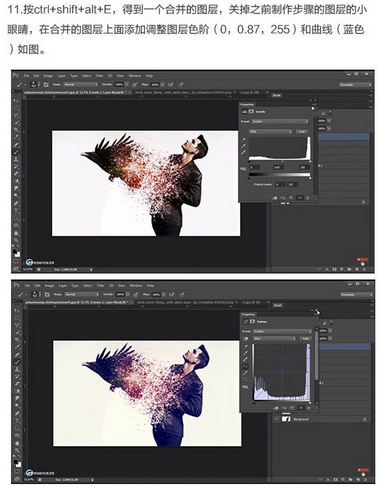The height and width of the screenshot is (486, 381).
Task: Toggle adjustment visibility eye in Levels panel
Action: coord(299,198)
